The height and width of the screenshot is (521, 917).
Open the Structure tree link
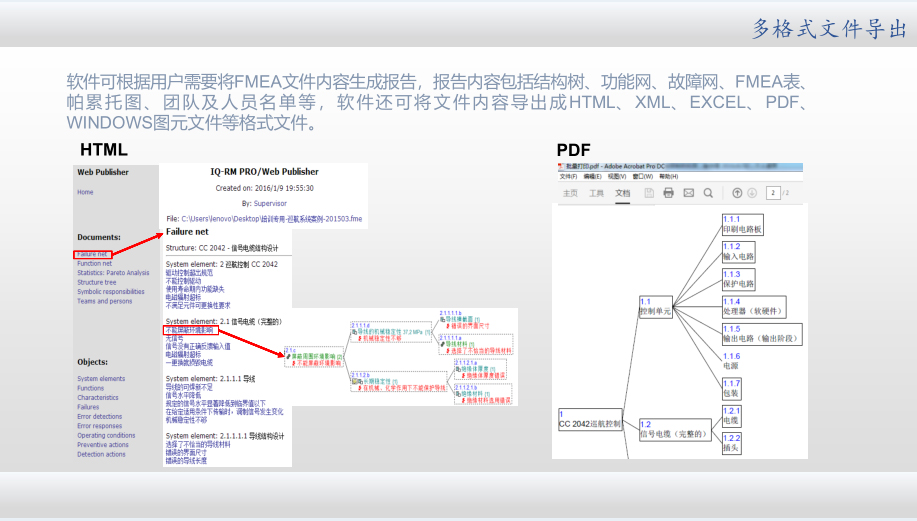point(97,282)
